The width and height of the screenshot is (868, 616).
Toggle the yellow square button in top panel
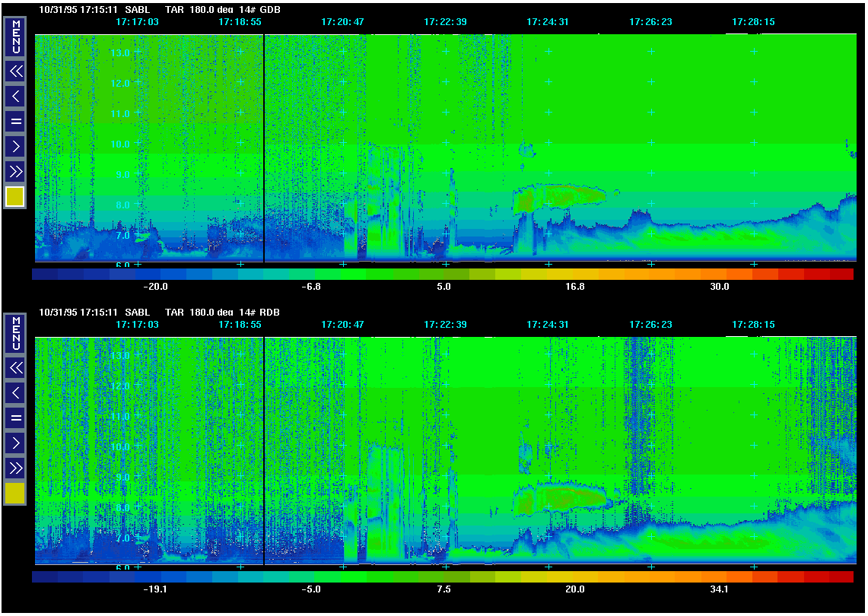[15, 197]
